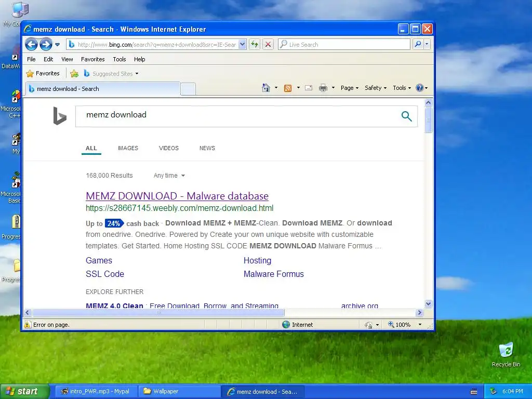Open the Tools command bar menu
This screenshot has width=532, height=399.
(402, 88)
